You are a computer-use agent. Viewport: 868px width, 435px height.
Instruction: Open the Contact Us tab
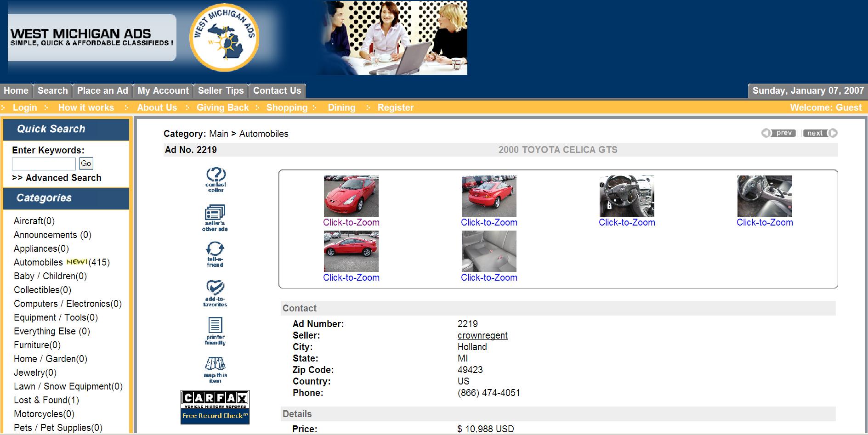(277, 90)
